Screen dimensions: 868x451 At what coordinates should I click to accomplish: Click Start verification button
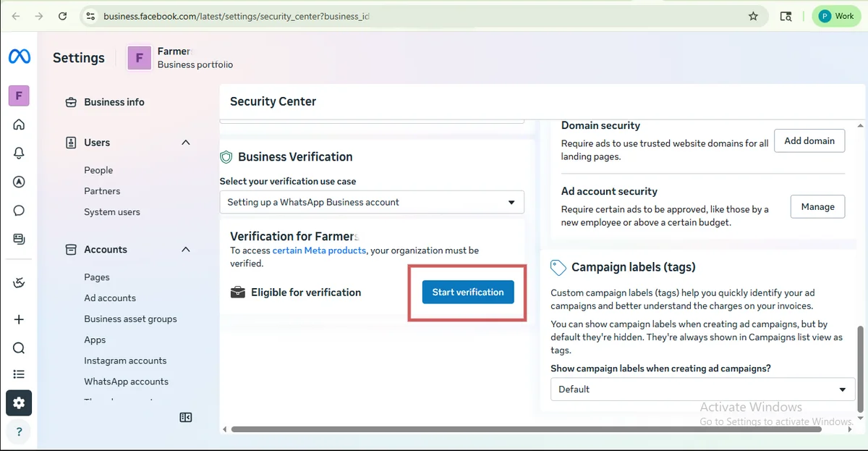pyautogui.click(x=468, y=292)
